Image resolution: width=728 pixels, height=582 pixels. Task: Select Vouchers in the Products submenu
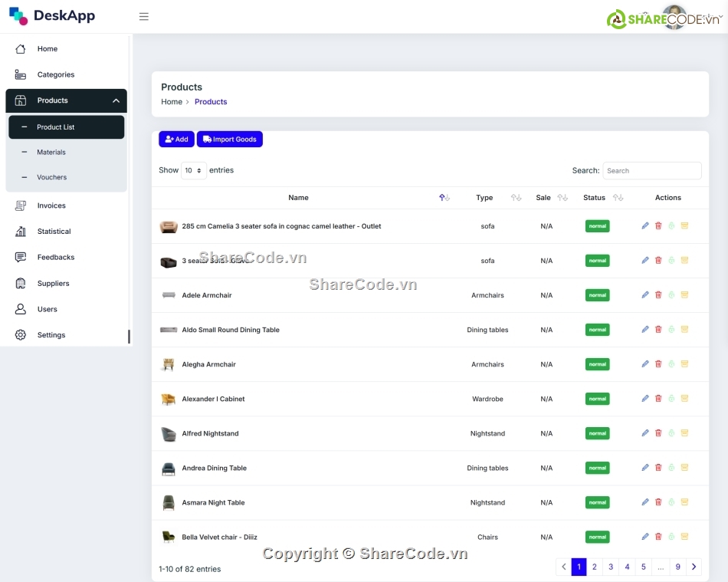click(x=67, y=177)
